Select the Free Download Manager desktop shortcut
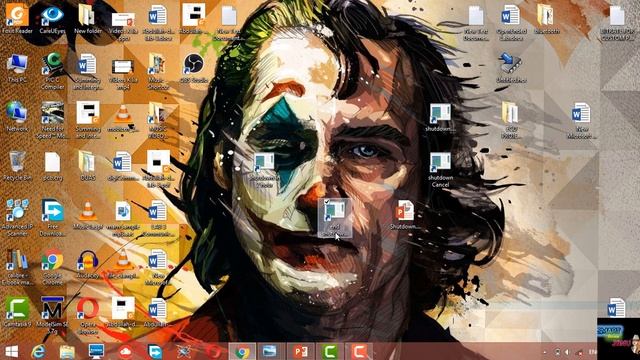This screenshot has width=640, height=360. click(52, 218)
